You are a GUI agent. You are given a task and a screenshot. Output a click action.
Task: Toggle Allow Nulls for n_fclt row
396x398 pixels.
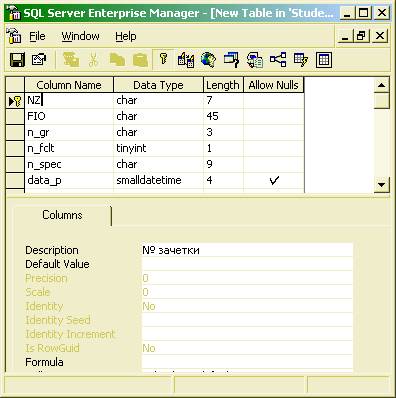[274, 148]
